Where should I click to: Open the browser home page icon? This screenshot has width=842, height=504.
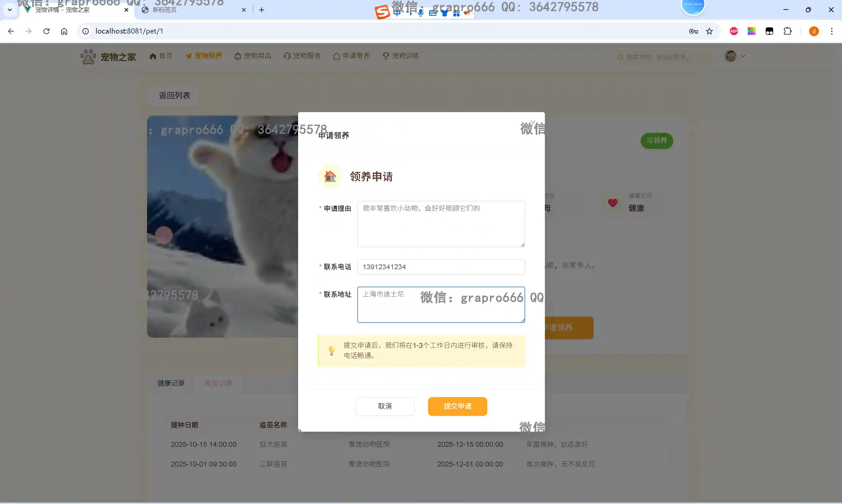pos(64,31)
